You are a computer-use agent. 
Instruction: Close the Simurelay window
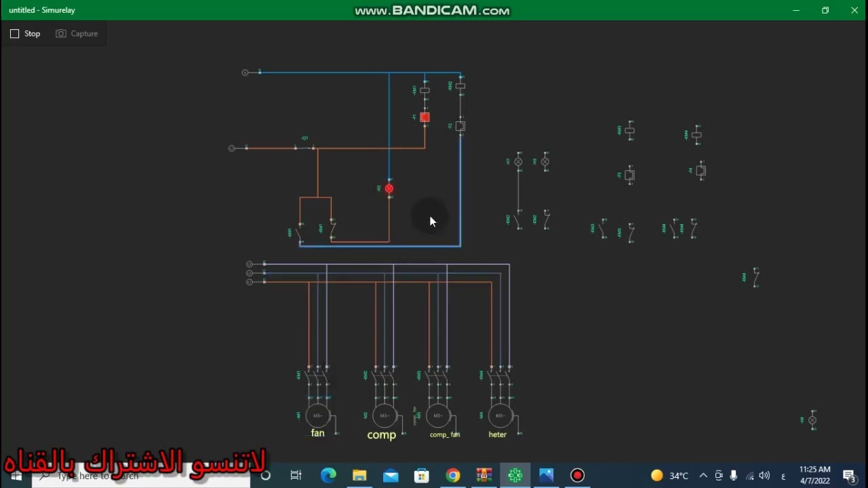854,10
